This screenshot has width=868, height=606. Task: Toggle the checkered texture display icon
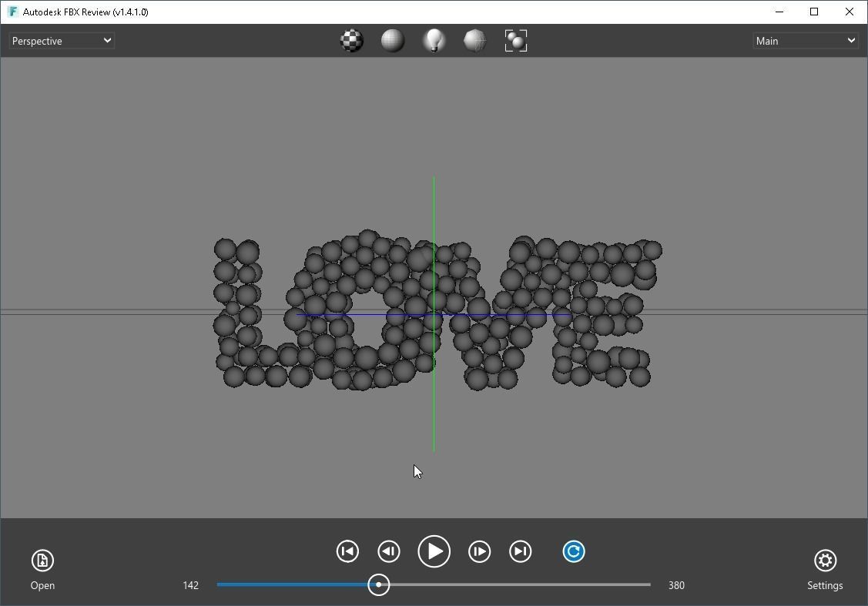coord(351,40)
